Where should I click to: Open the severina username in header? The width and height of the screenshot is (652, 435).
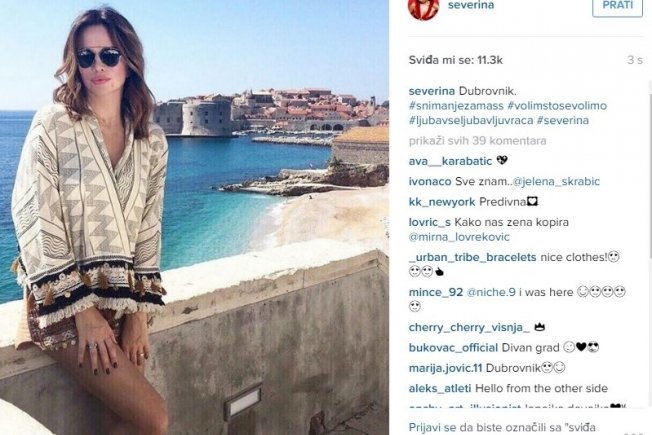(x=471, y=5)
